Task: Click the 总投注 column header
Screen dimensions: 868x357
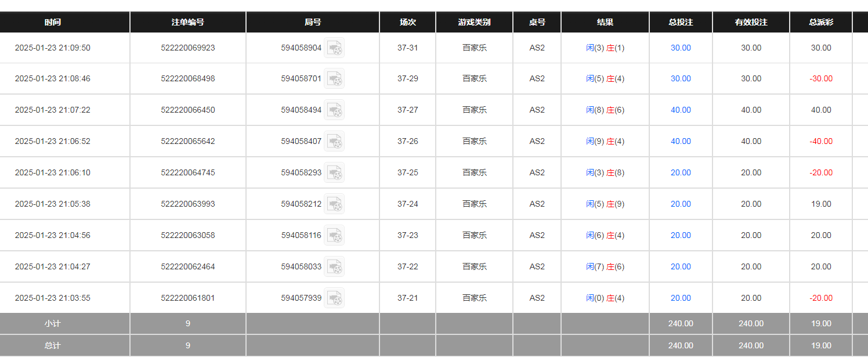Action: pos(681,23)
